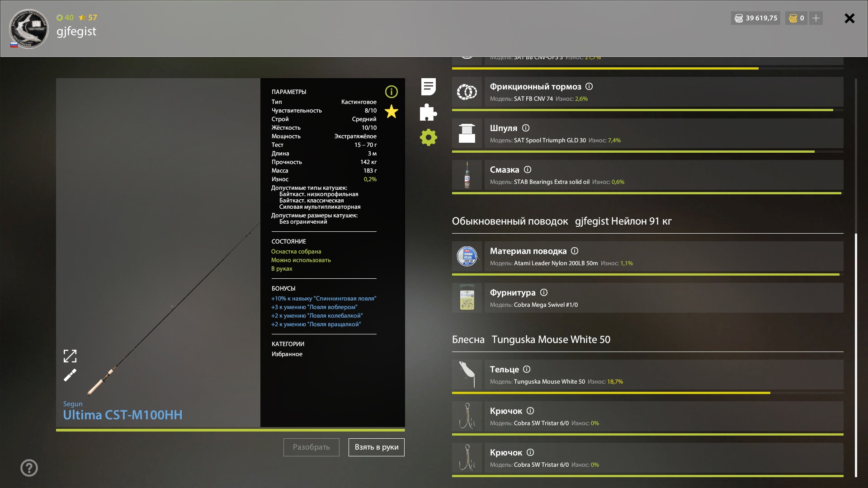Click the white mouse lure thumbnail

point(467,375)
